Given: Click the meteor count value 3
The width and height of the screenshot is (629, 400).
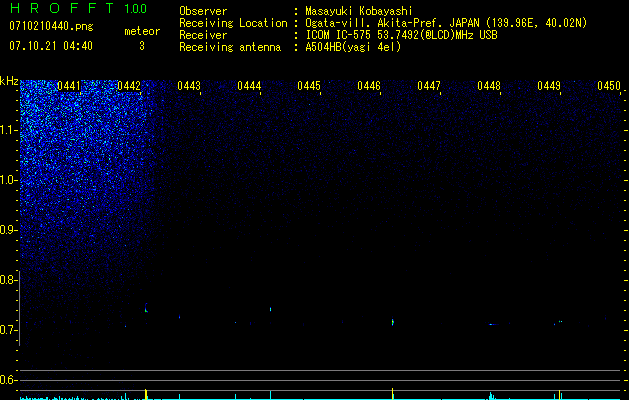Looking at the screenshot, I should 142,46.
